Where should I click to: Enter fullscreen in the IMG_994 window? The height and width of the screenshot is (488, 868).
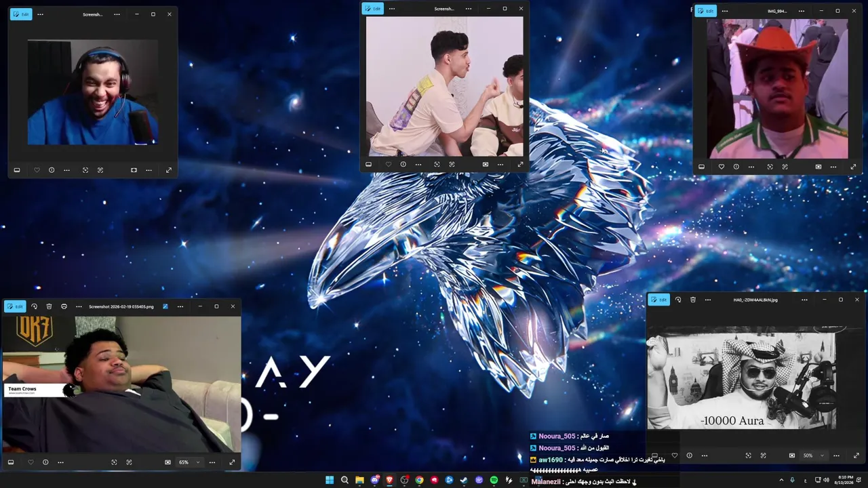[x=853, y=167]
